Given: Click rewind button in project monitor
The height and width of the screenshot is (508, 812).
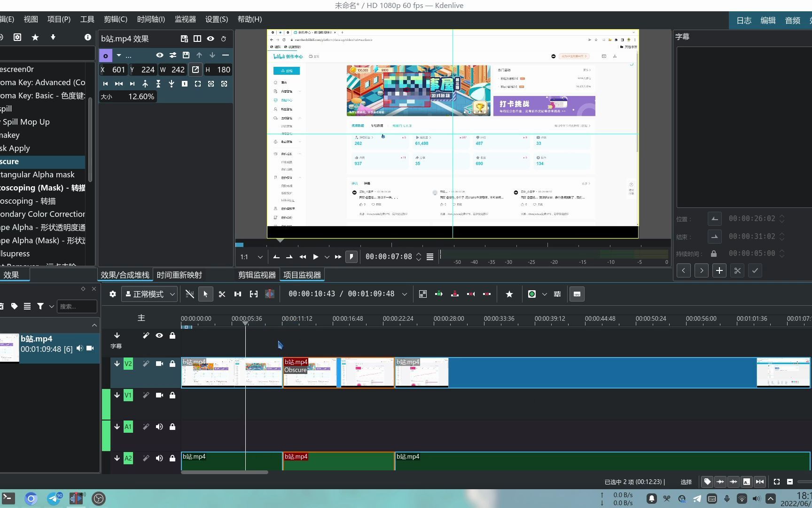Looking at the screenshot, I should [303, 257].
